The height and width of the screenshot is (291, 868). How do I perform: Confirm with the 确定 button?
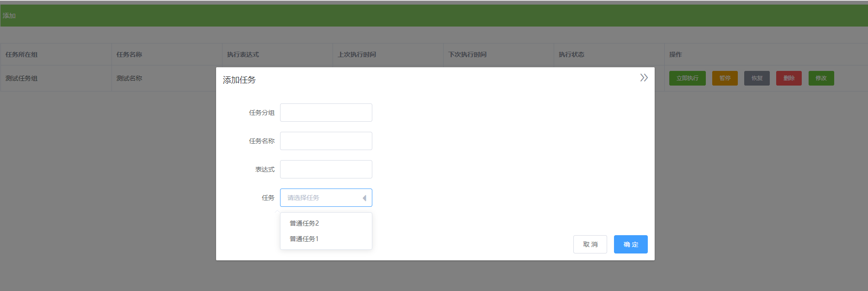[631, 244]
